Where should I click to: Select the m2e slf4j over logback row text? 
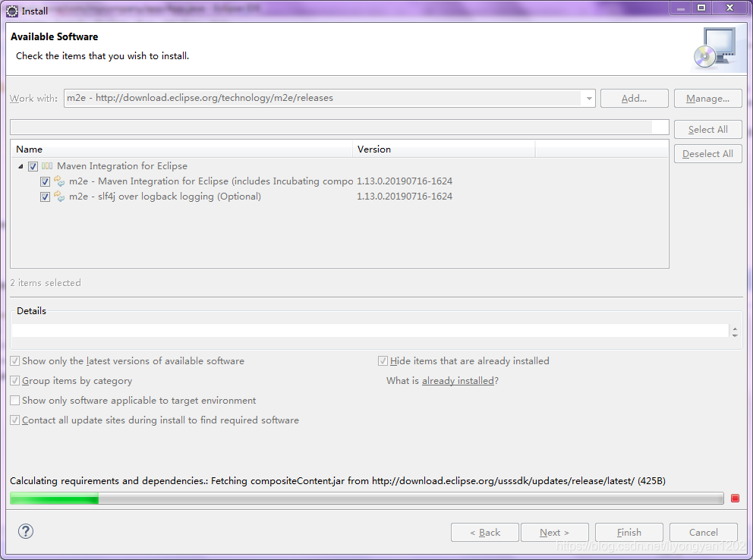pyautogui.click(x=165, y=197)
